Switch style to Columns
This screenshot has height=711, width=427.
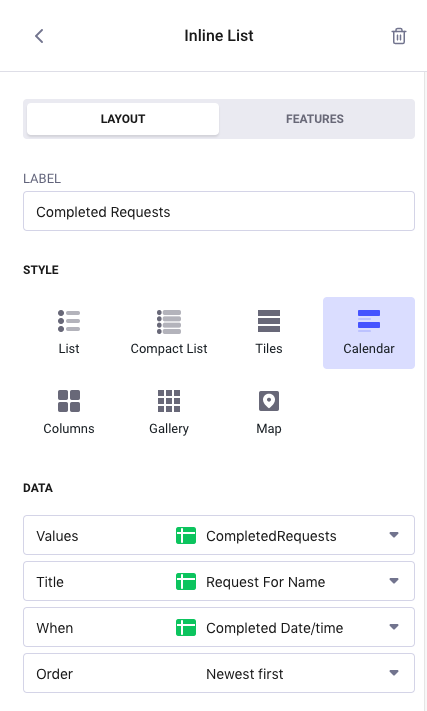[x=69, y=412]
